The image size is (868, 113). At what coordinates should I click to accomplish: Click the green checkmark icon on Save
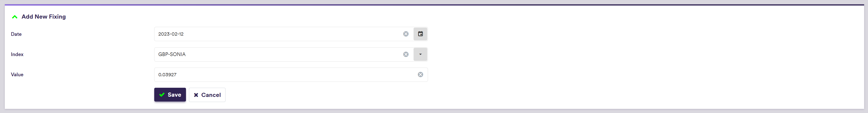162,95
